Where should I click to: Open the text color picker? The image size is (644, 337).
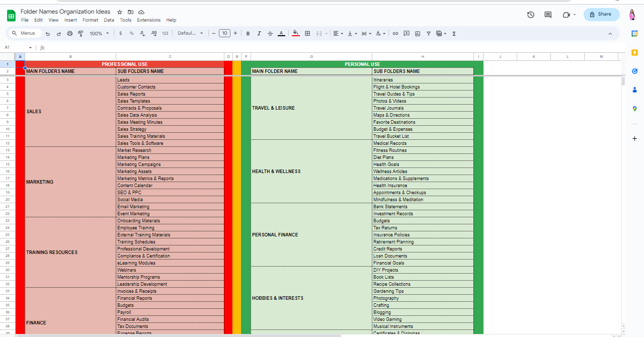[x=281, y=34]
